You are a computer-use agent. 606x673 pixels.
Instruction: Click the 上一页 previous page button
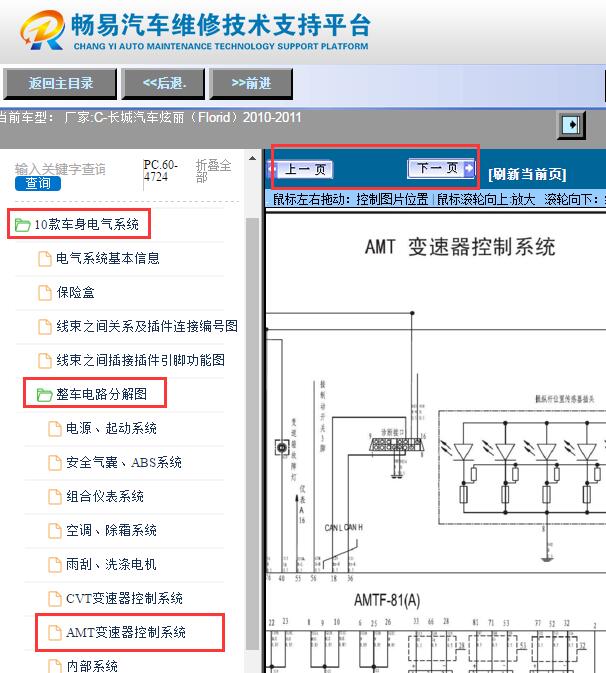coord(300,170)
